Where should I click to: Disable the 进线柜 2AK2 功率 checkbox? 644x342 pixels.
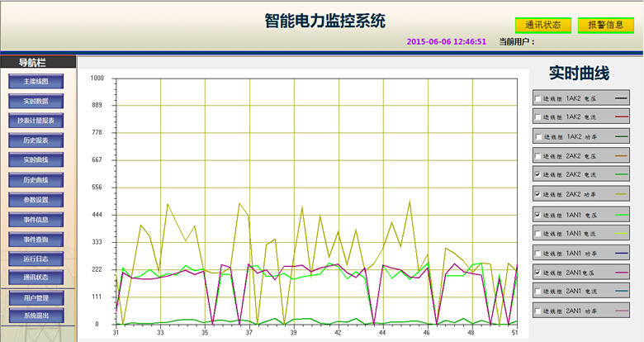(x=539, y=194)
